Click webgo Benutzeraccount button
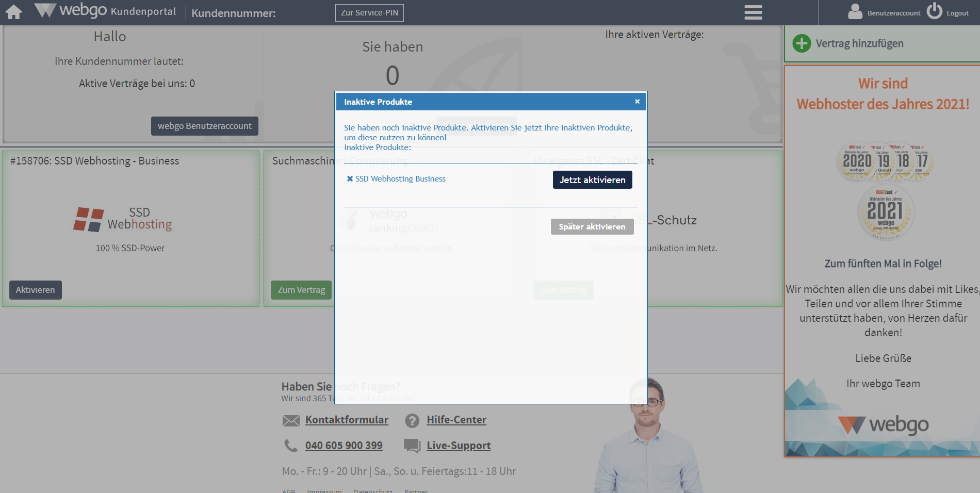The height and width of the screenshot is (493, 980). (205, 126)
